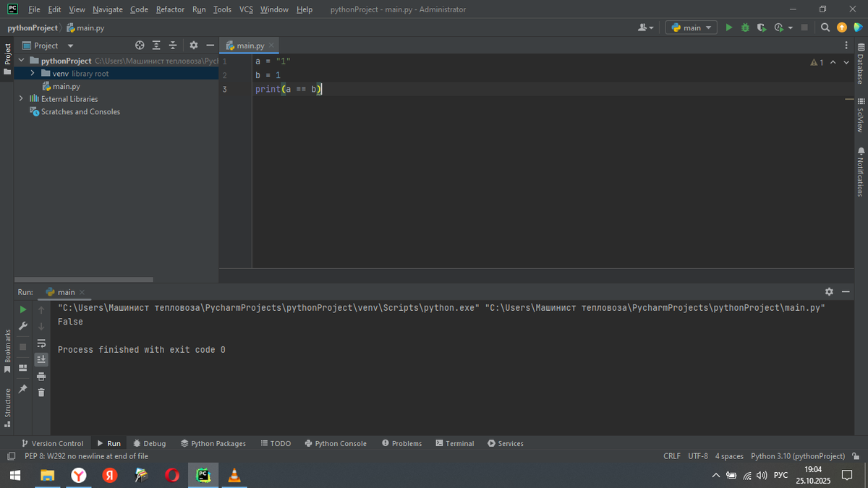The height and width of the screenshot is (488, 868).
Task: Toggle Soft-Wrap in console
Action: [x=41, y=343]
